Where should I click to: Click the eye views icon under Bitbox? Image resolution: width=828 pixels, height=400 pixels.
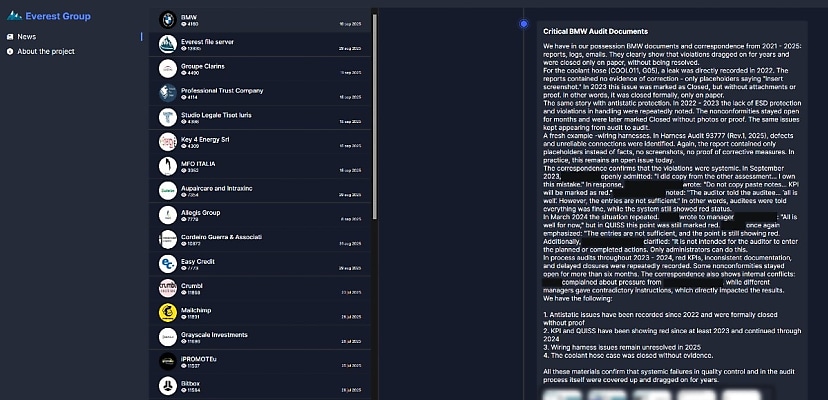coord(184,390)
